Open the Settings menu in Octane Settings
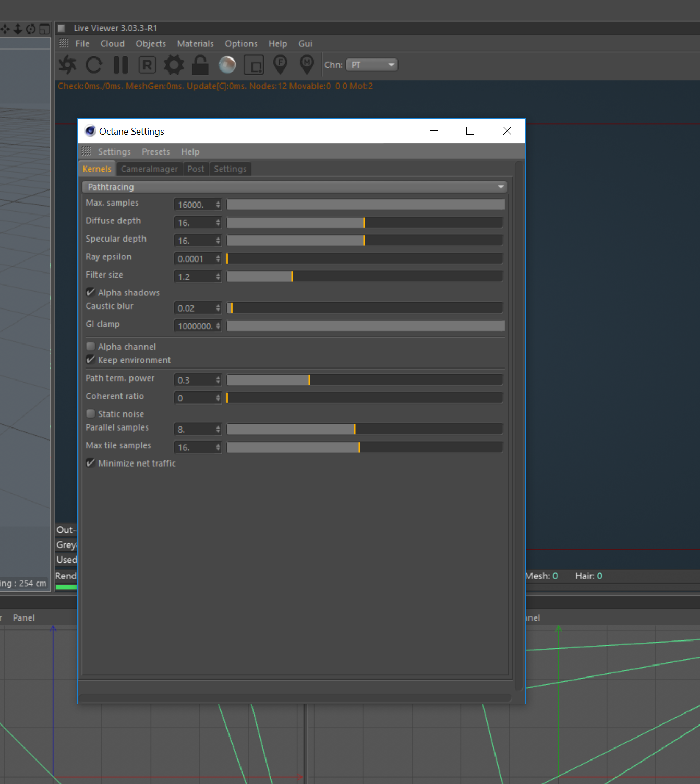This screenshot has height=784, width=700. [x=114, y=152]
